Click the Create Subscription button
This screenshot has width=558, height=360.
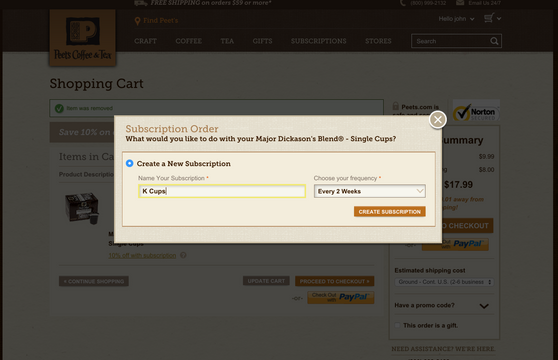click(390, 212)
